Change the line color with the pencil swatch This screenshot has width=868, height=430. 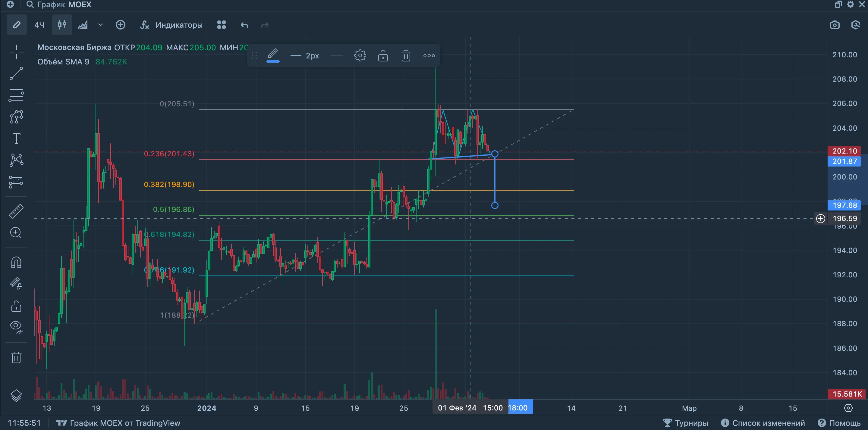pyautogui.click(x=273, y=55)
